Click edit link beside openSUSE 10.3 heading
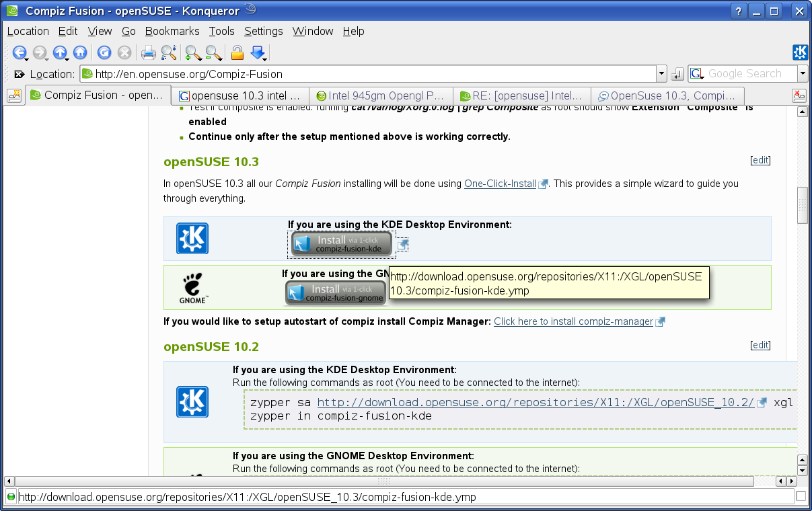This screenshot has width=812, height=511. (x=760, y=160)
